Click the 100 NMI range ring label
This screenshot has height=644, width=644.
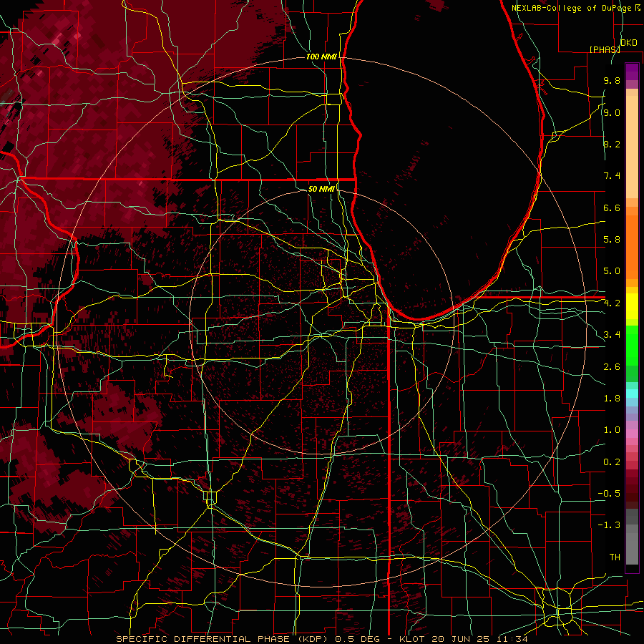321,57
